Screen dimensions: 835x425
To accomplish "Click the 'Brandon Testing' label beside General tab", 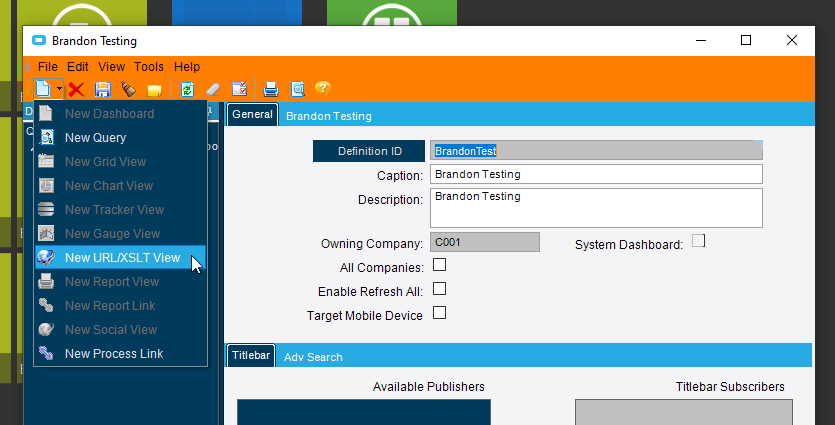I will pyautogui.click(x=329, y=116).
